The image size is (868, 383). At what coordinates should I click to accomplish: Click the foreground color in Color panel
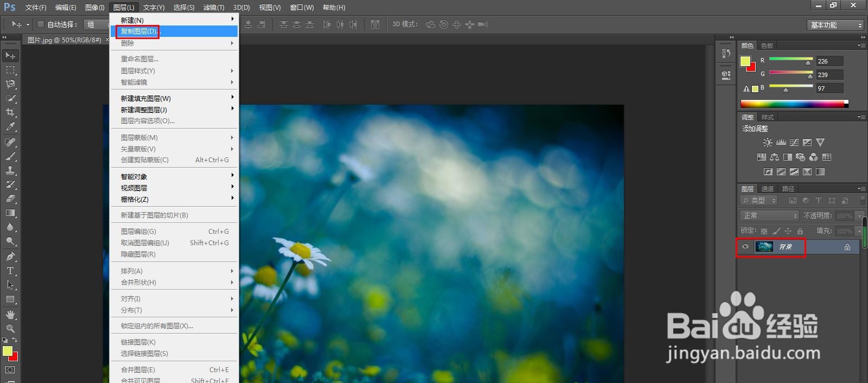(745, 61)
